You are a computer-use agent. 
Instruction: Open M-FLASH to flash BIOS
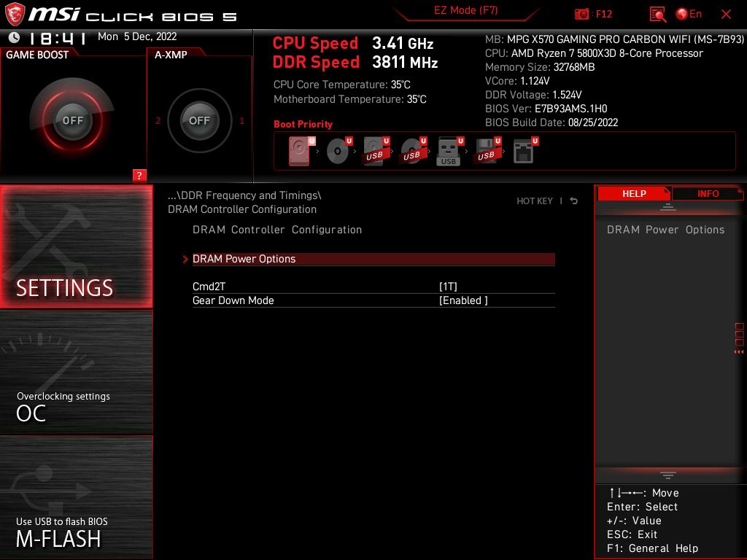coord(76,497)
